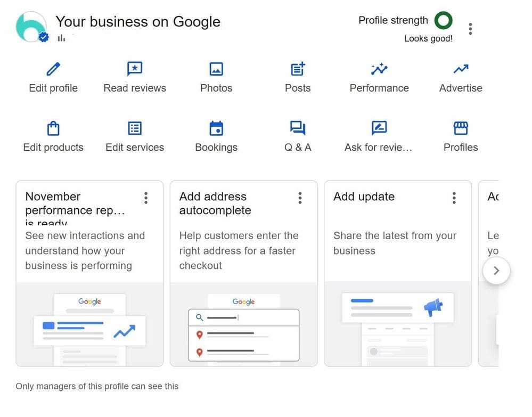Open Read reviews via its star icon

click(x=134, y=69)
